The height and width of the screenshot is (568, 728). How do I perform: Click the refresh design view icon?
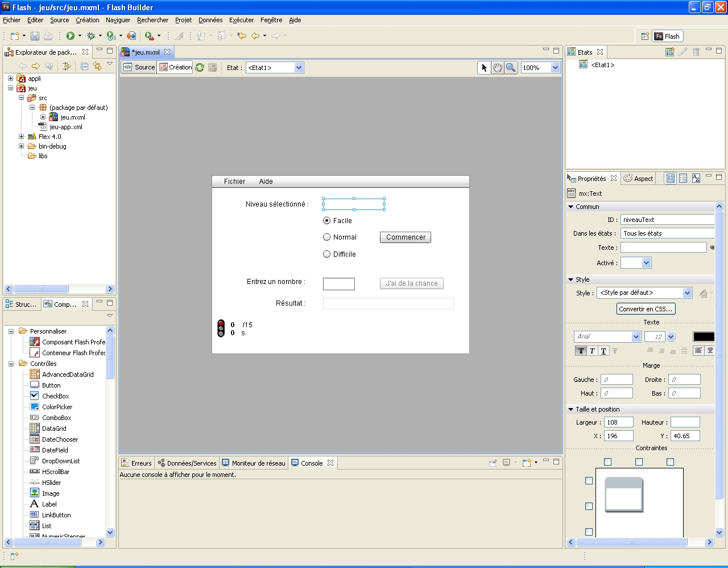pos(200,68)
